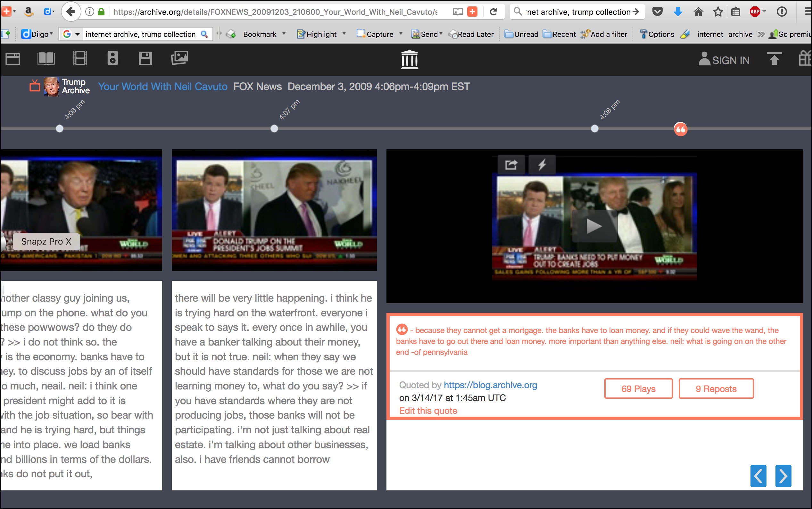Show more toolbar items with double chevron
Viewport: 812px width, 509px height.
coord(761,34)
